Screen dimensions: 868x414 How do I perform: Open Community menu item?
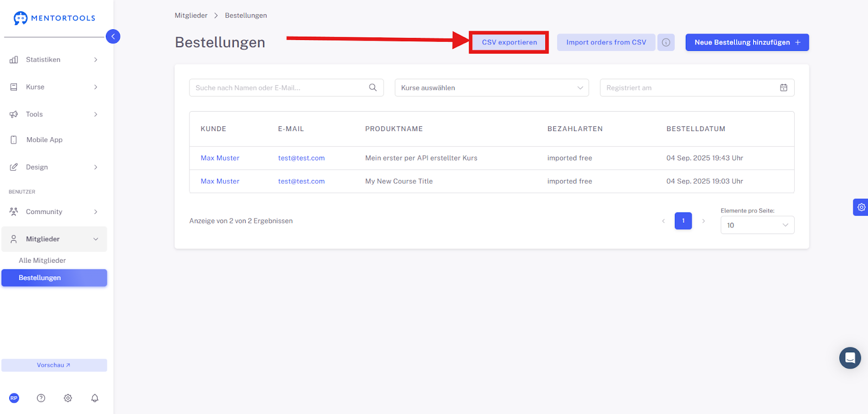click(x=54, y=212)
